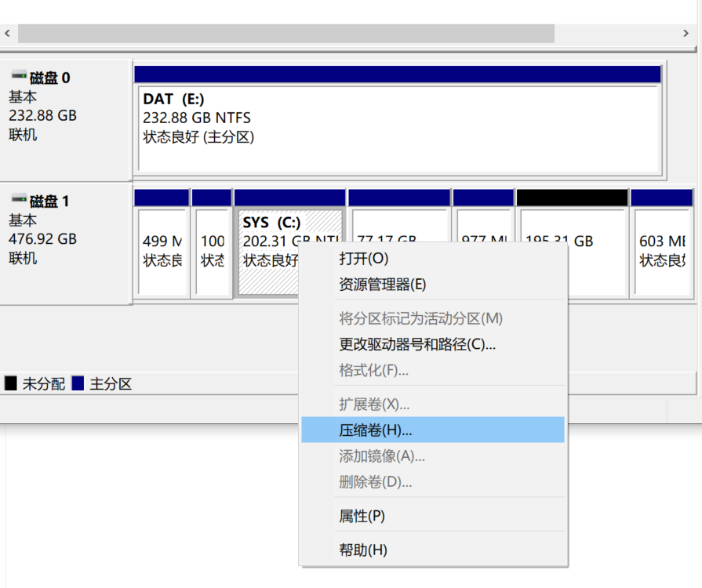This screenshot has width=702, height=588.
Task: Click the horizontal scrollbar thumb
Action: [286, 33]
